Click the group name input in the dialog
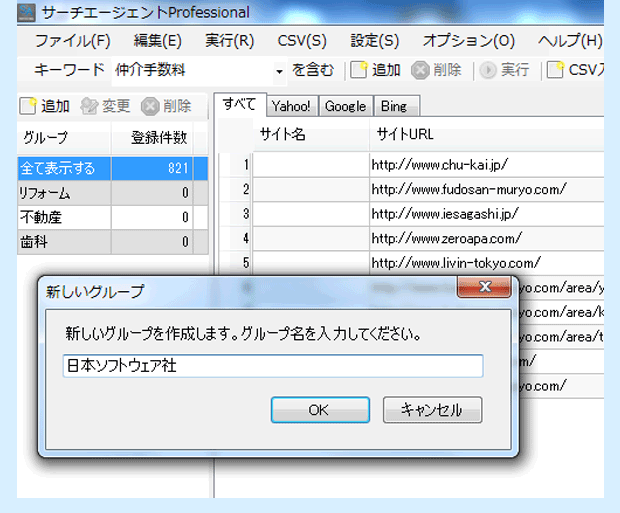The height and width of the screenshot is (513, 620). click(273, 365)
